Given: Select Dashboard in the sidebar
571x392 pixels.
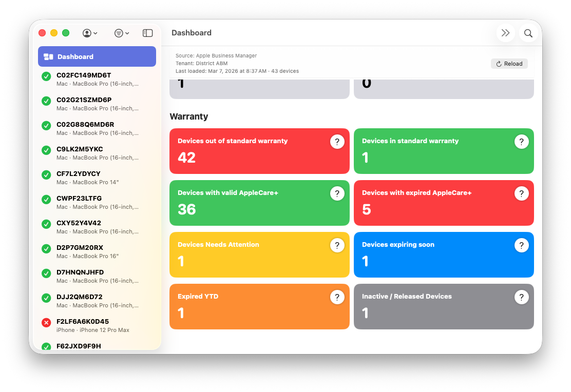Looking at the screenshot, I should tap(97, 56).
